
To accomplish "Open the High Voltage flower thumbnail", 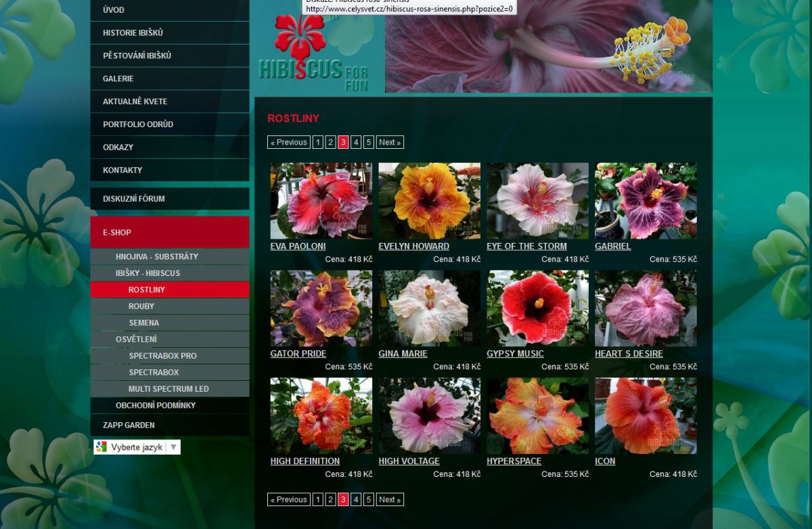I will click(430, 415).
